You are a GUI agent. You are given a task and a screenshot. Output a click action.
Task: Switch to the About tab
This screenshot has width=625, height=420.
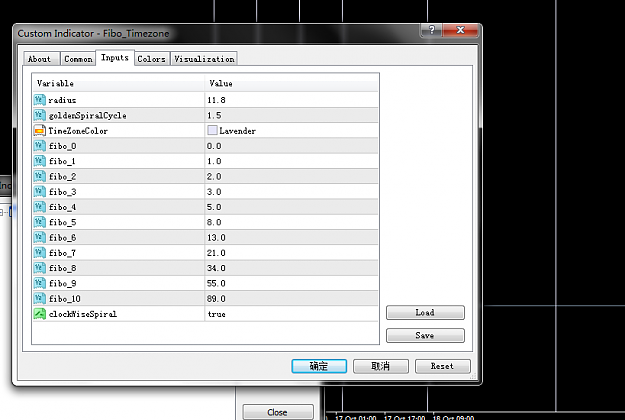[41, 59]
